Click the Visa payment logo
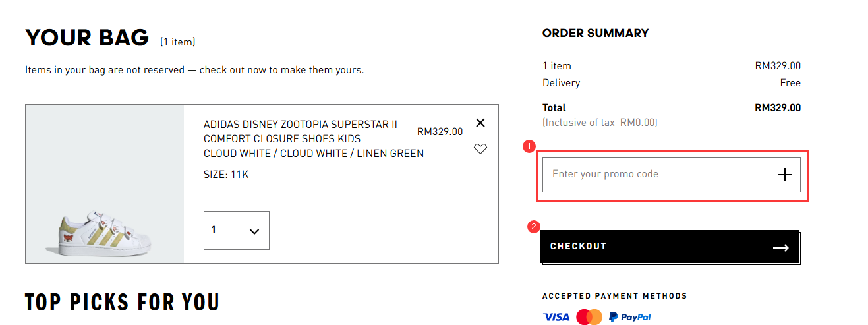Screen dimensions: 868x325 [556, 317]
